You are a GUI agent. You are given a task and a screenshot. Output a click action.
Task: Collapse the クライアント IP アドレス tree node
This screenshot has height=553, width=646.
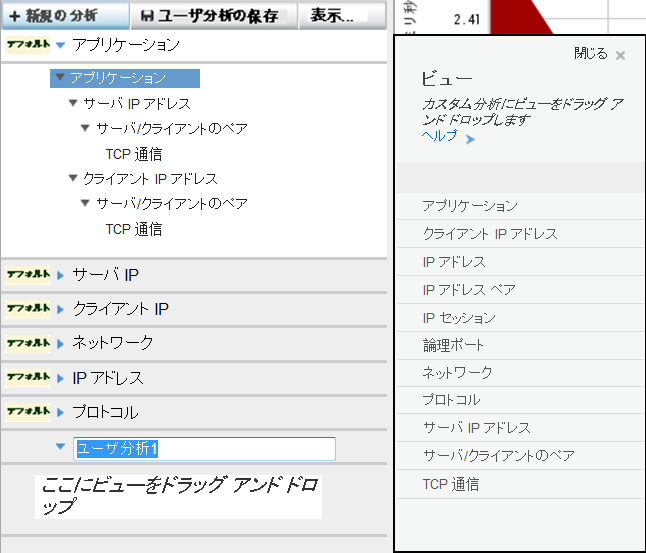click(x=73, y=178)
